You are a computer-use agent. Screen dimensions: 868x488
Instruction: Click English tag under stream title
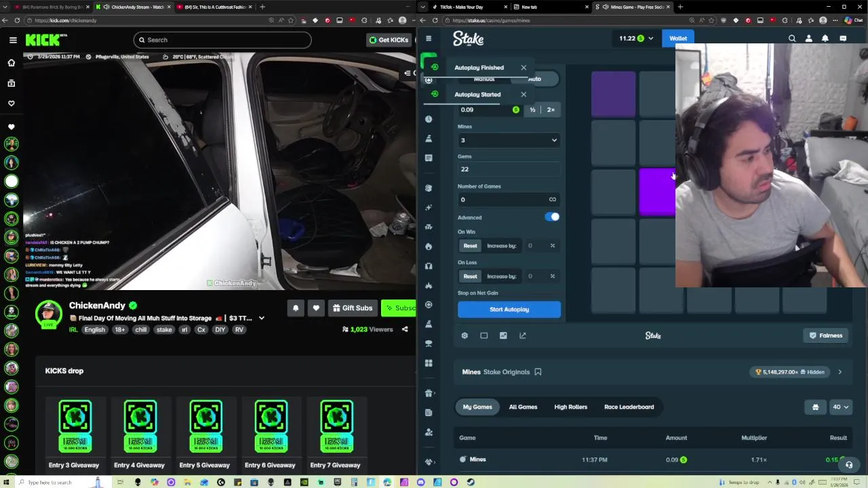click(x=95, y=330)
